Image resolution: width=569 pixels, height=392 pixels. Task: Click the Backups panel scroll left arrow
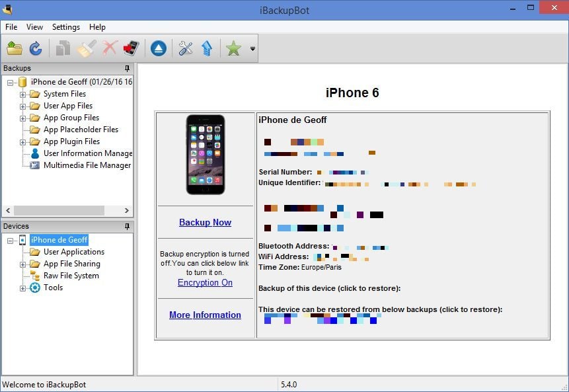coord(8,210)
